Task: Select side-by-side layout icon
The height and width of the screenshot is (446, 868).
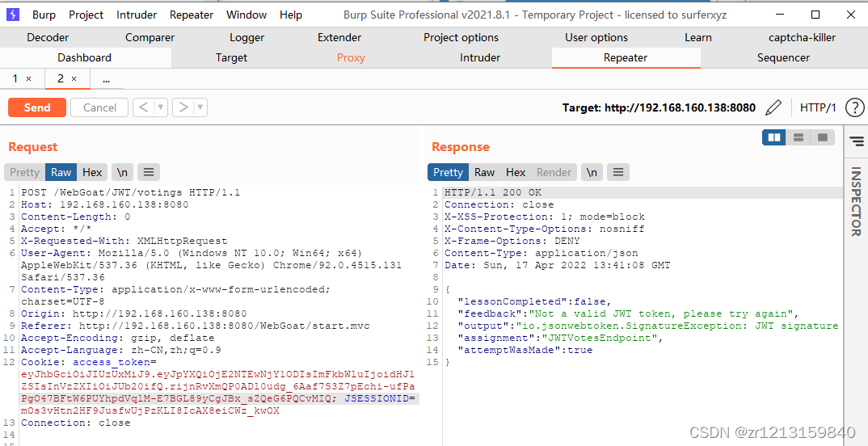Action: pos(774,137)
